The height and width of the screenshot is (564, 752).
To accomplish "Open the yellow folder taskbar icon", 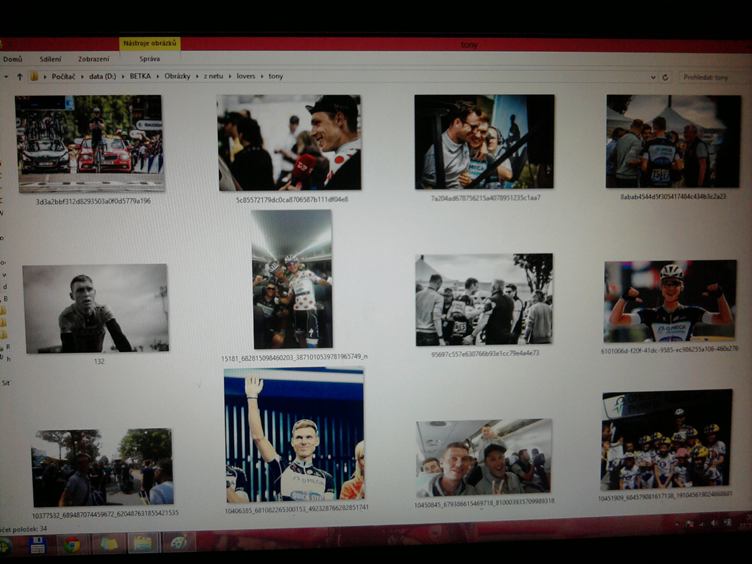I will [x=108, y=544].
